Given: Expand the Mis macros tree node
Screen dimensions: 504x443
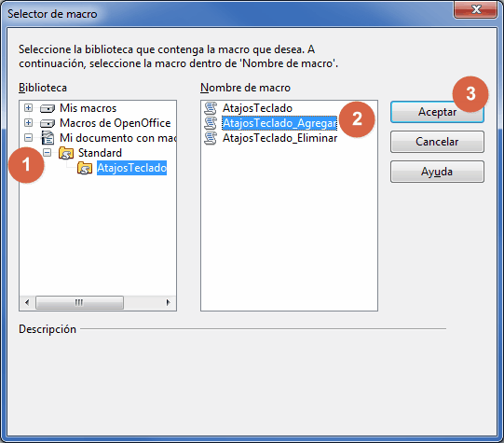Looking at the screenshot, I should tap(28, 108).
